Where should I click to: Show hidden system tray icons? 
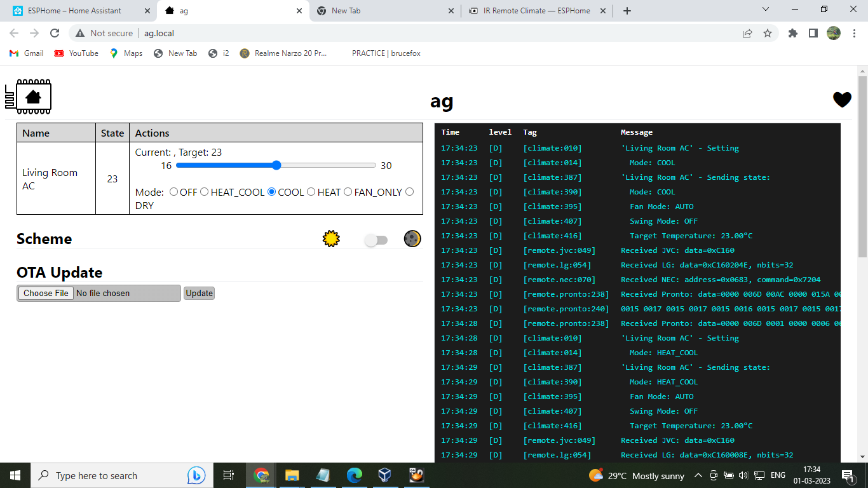(x=698, y=475)
